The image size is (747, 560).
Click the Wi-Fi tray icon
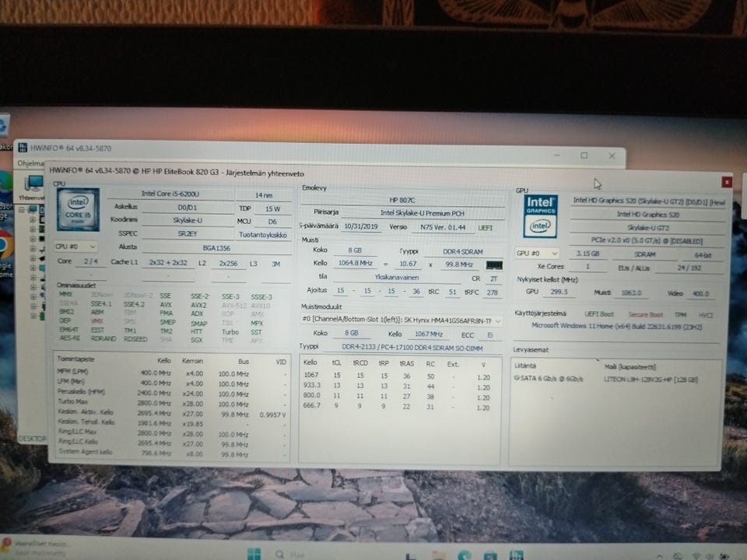[696, 556]
